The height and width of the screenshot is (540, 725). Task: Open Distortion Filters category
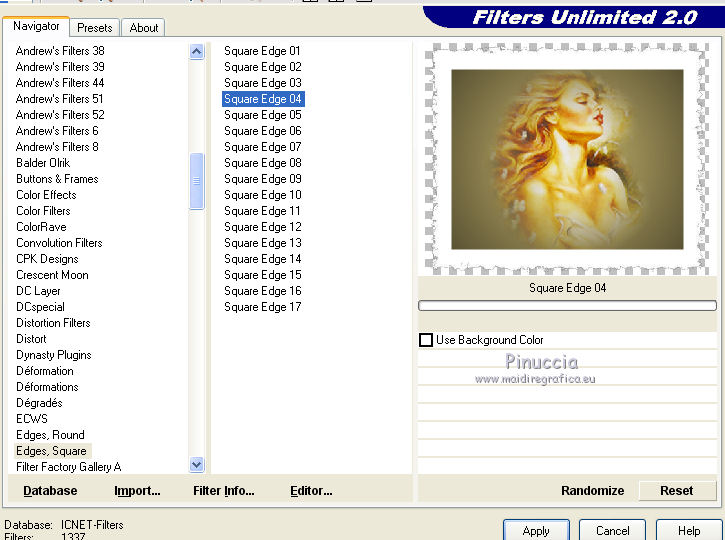point(53,323)
